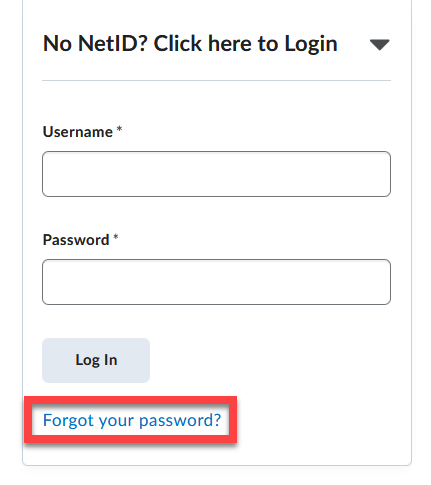Click the dark disclosure arrow in the header
The height and width of the screenshot is (485, 431).
380,45
